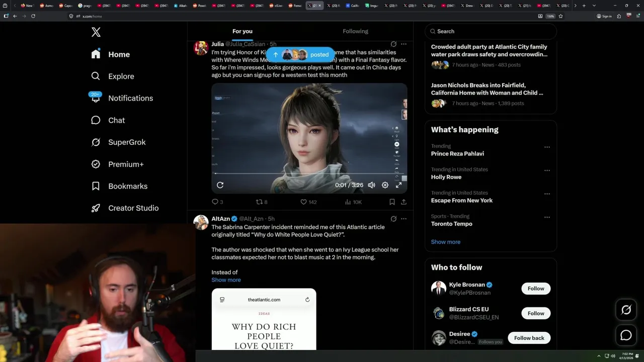The width and height of the screenshot is (644, 362).
Task: Click Grok icon on Julia's post
Action: tap(393, 44)
